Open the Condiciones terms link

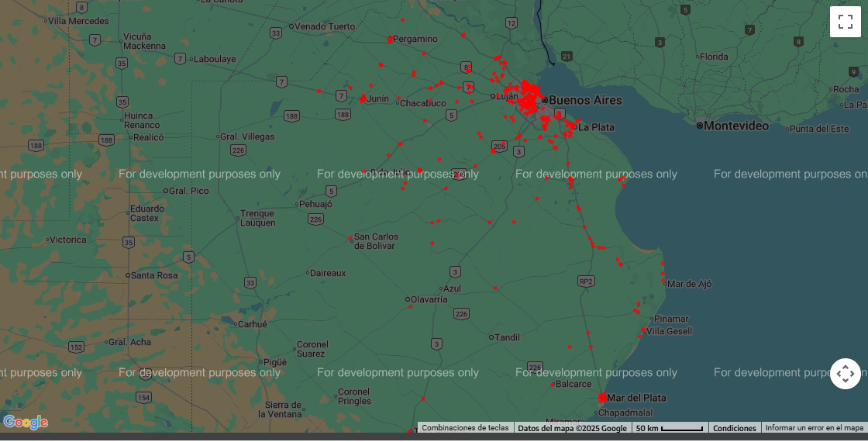[x=734, y=428]
